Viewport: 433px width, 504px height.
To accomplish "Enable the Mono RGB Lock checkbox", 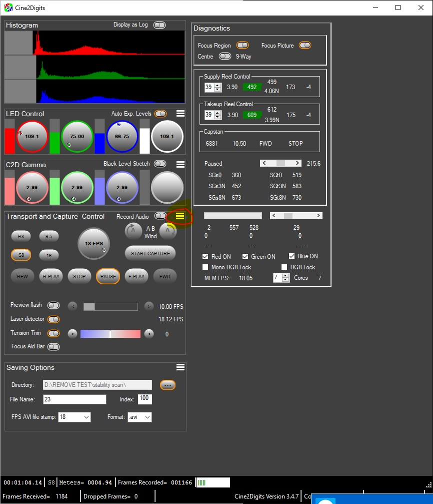I will (x=205, y=267).
